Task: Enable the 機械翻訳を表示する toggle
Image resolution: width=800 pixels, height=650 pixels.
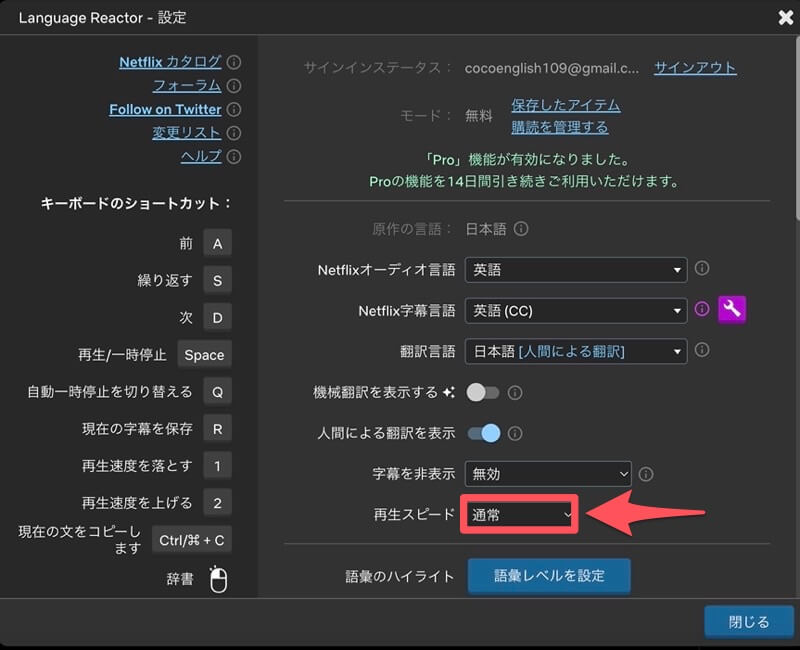Action: pos(483,393)
